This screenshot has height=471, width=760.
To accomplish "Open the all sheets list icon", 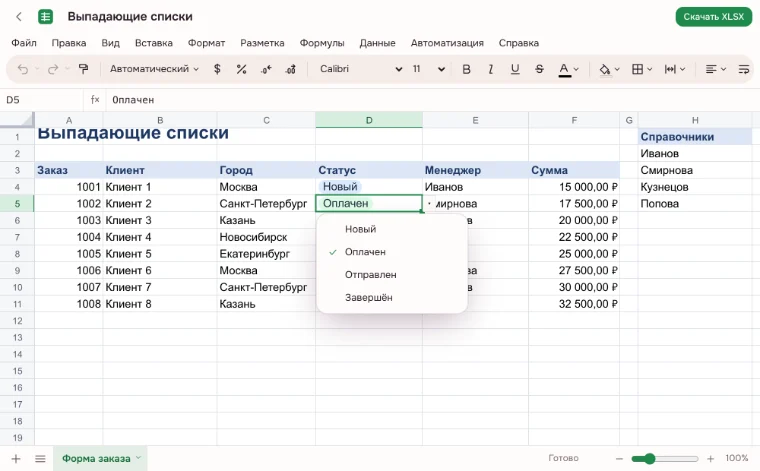I will click(x=40, y=458).
